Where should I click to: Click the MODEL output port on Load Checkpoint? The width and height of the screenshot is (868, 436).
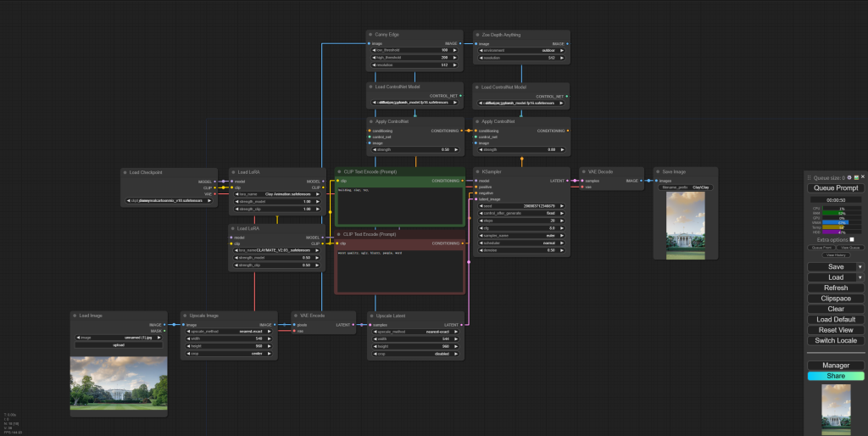click(x=214, y=182)
